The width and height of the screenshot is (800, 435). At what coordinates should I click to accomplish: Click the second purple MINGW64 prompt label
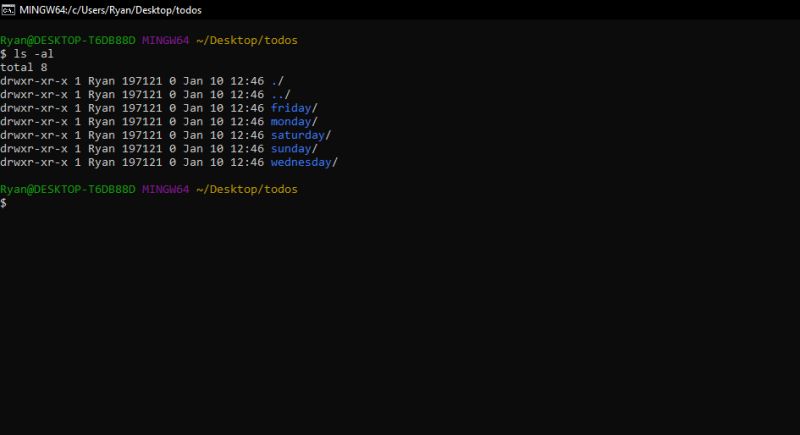(165, 189)
